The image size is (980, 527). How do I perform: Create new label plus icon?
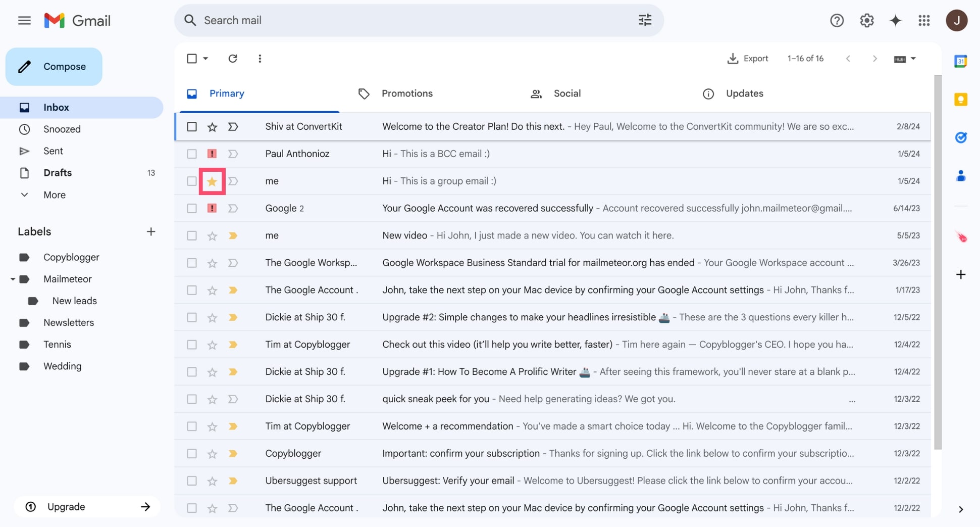coord(150,232)
